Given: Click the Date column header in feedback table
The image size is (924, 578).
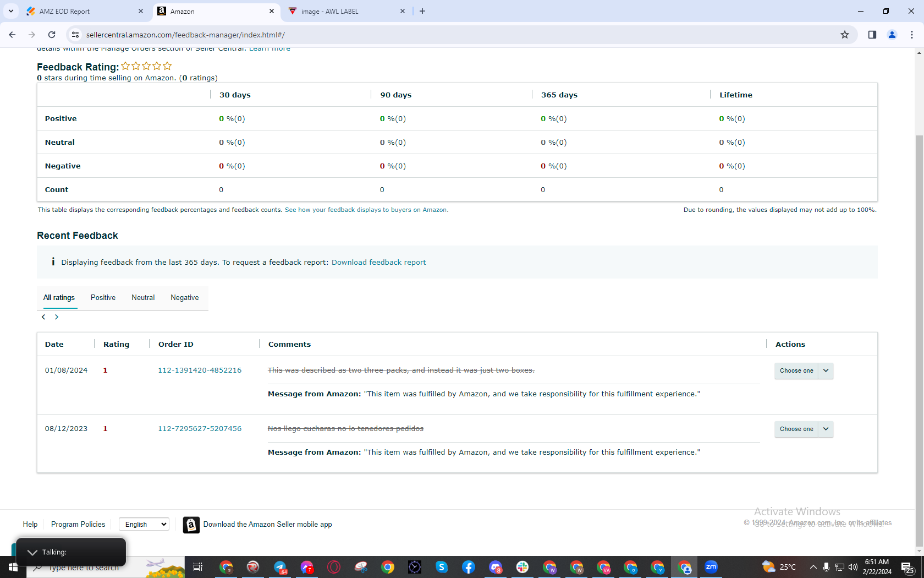Looking at the screenshot, I should (x=54, y=344).
